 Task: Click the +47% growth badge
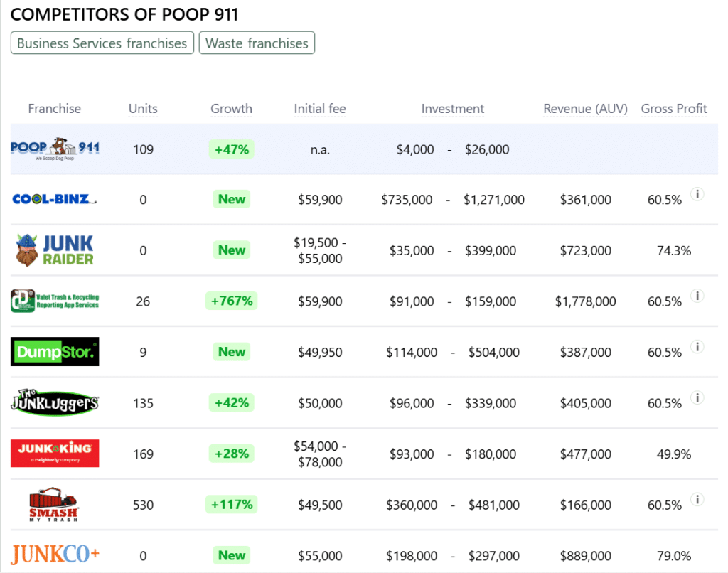pos(231,149)
